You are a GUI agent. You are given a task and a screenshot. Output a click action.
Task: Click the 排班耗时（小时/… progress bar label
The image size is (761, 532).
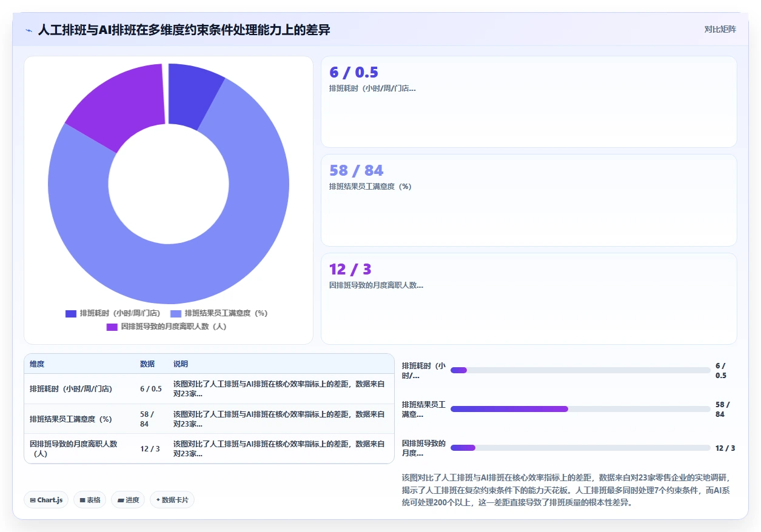coord(423,371)
